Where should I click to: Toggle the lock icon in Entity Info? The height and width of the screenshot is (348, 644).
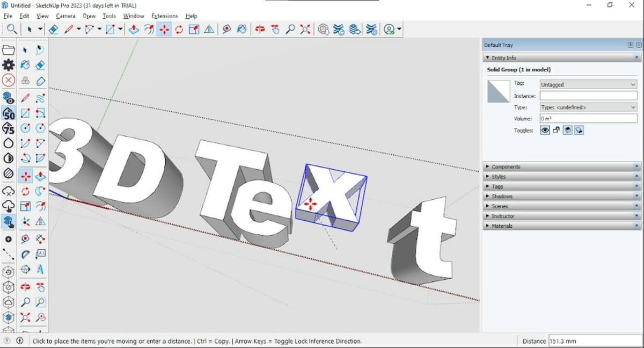[x=557, y=130]
